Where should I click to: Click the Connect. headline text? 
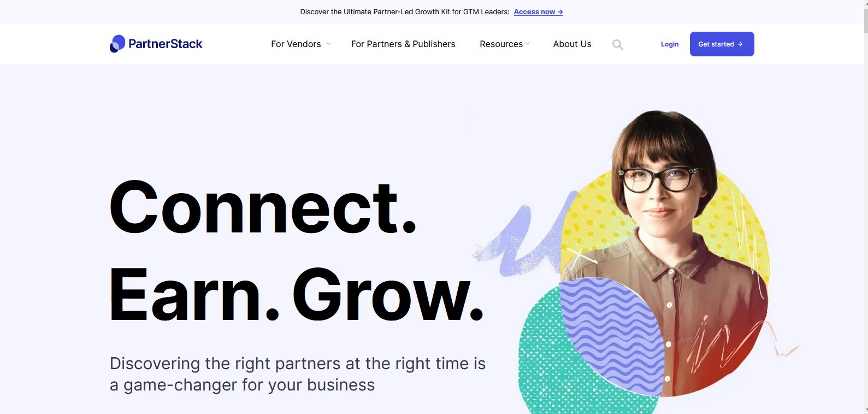click(x=263, y=207)
